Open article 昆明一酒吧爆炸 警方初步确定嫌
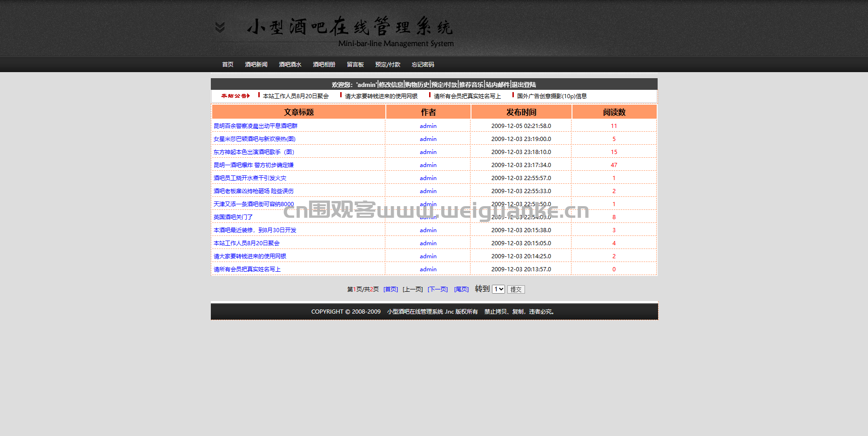Viewport: 868px width, 436px height. click(254, 165)
